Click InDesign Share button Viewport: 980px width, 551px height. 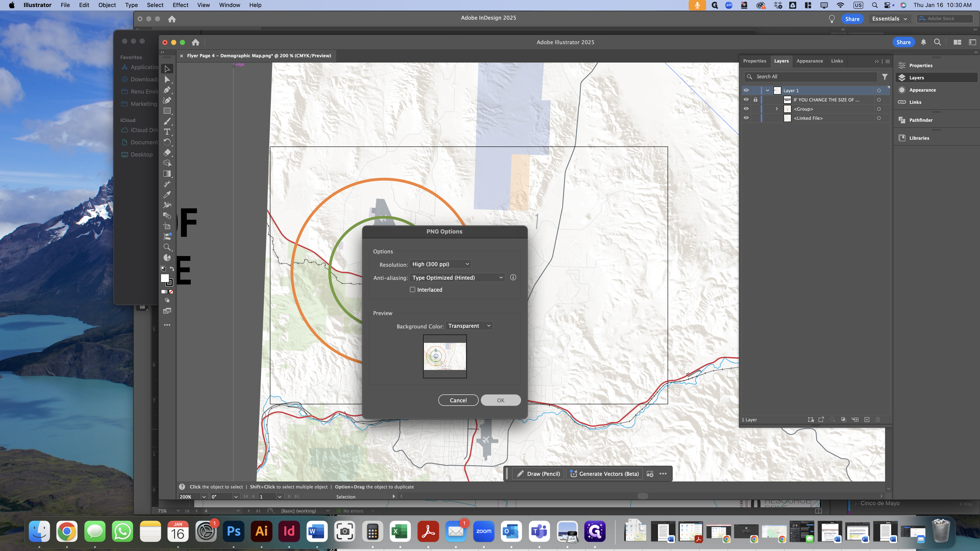[852, 19]
